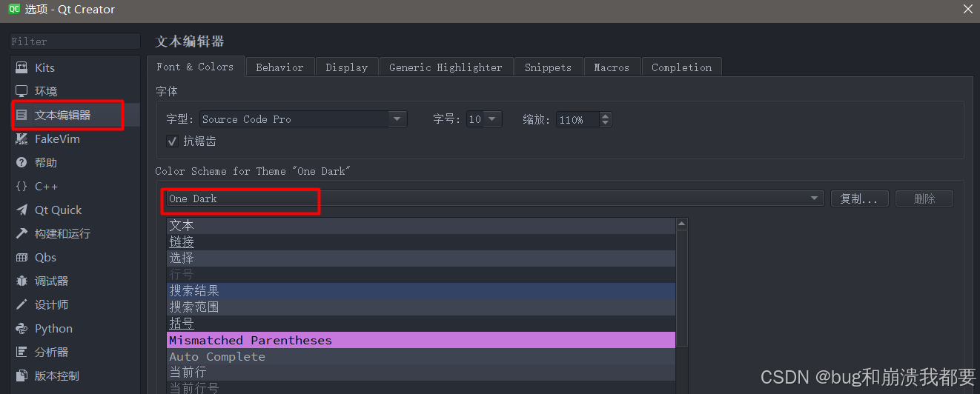Screen dimensions: 980x394
Task: Open the One Dark color scheme dropdown
Action: pos(494,198)
